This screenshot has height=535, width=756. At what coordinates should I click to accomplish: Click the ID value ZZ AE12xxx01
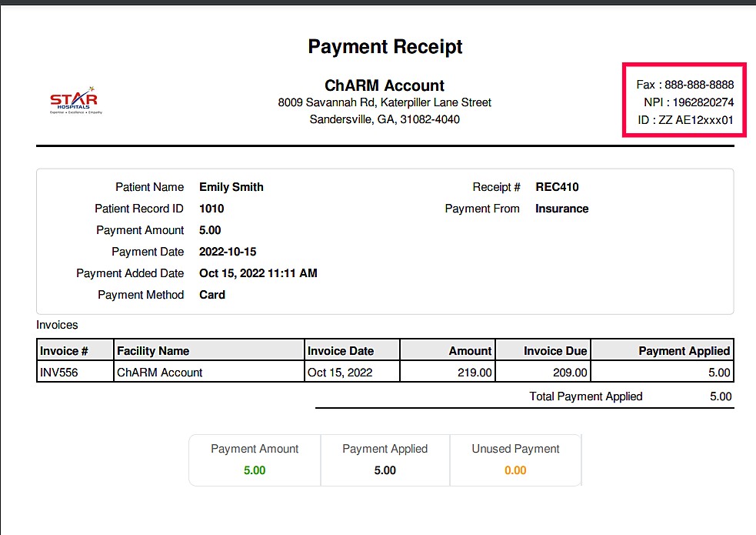684,119
